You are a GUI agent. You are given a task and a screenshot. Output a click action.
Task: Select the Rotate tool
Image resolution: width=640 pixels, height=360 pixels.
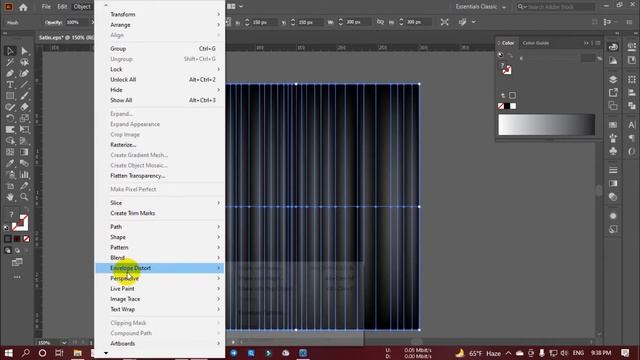(x=10, y=118)
